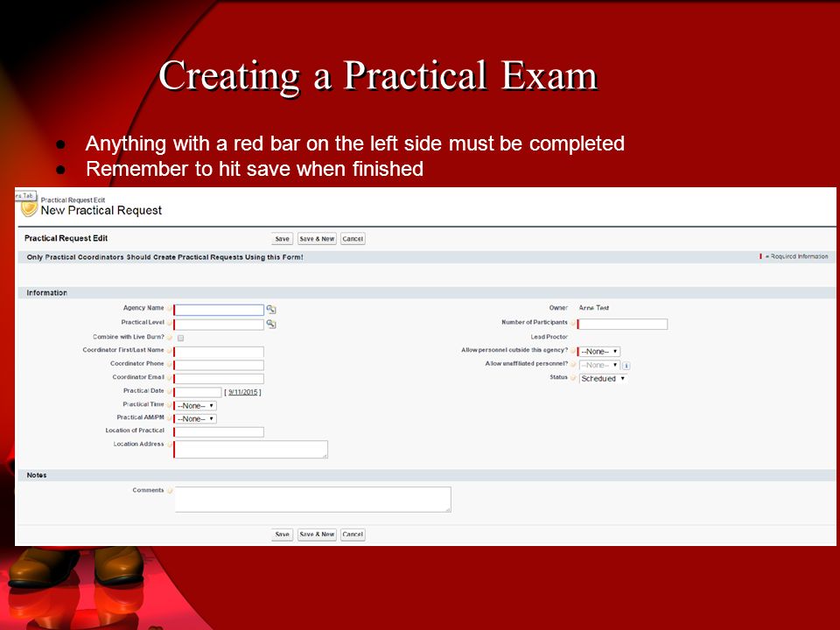Click the Practical Request Edit heading
840x630 pixels.
click(66, 238)
